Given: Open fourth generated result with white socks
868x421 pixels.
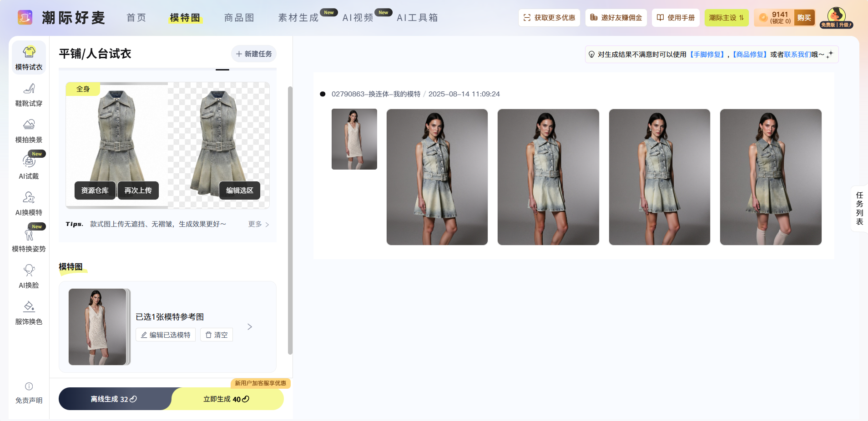Looking at the screenshot, I should pyautogui.click(x=771, y=177).
